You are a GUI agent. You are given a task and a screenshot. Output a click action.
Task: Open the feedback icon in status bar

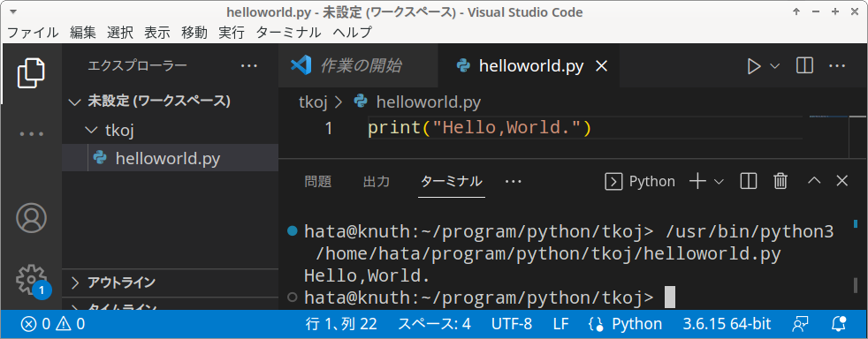tap(801, 324)
